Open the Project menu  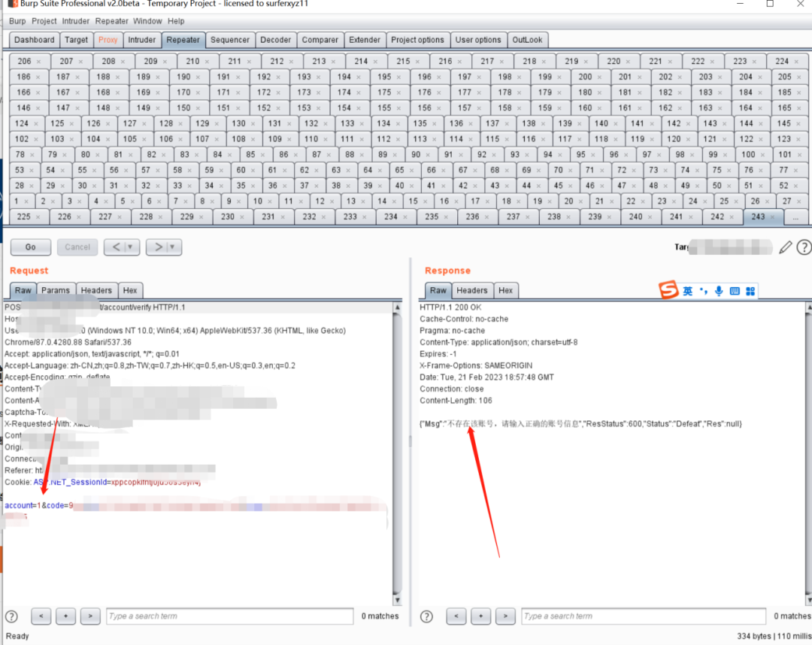click(44, 21)
